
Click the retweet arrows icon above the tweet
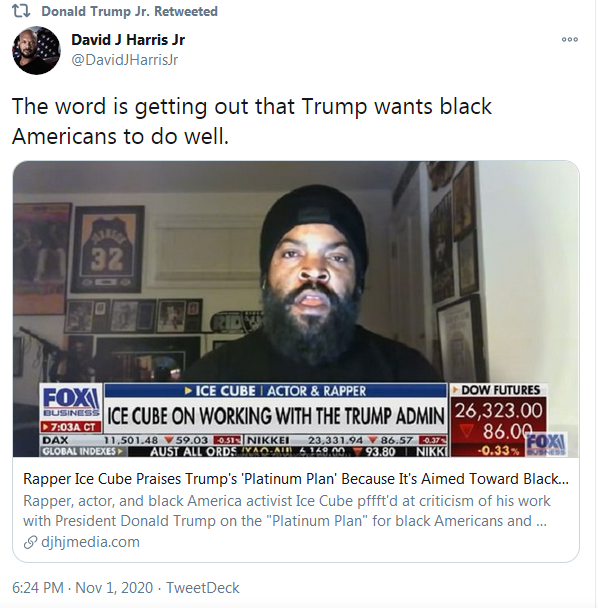[x=21, y=11]
